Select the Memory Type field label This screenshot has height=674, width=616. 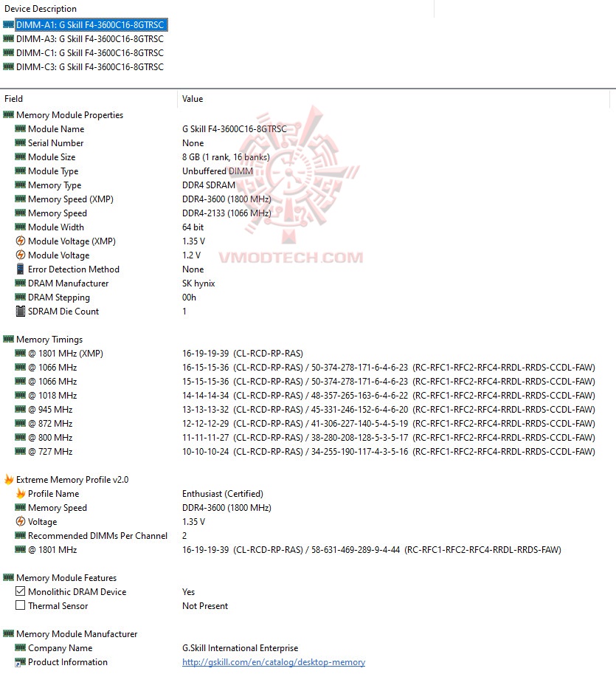click(x=55, y=185)
